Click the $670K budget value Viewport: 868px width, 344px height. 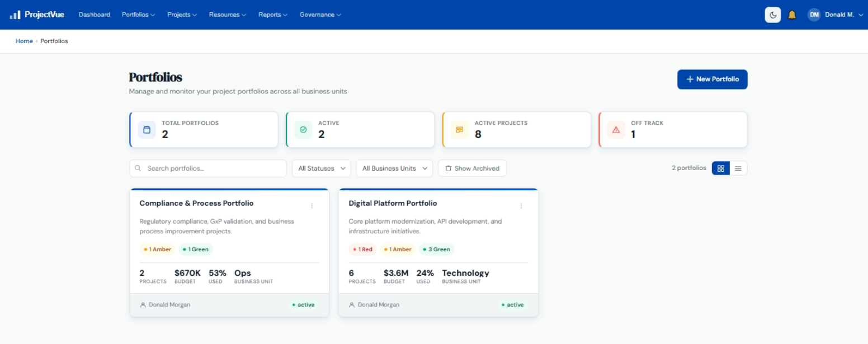(x=187, y=273)
